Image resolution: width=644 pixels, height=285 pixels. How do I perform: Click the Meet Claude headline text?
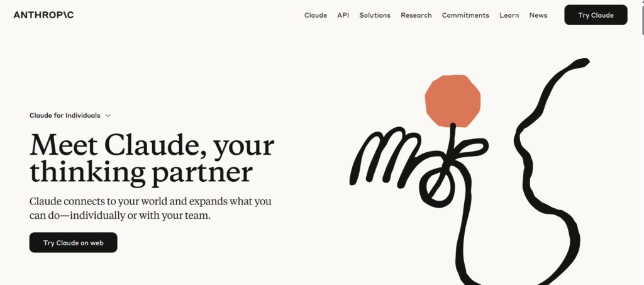pos(152,158)
